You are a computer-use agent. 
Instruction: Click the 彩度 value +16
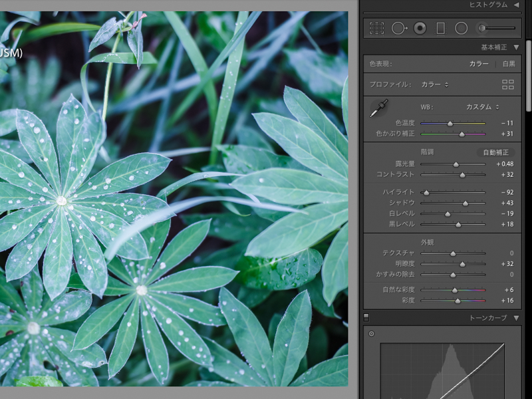coord(507,301)
